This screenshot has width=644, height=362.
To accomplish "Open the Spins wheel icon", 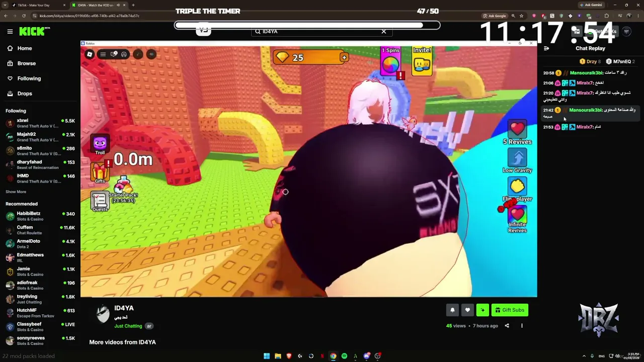I will pyautogui.click(x=390, y=62).
